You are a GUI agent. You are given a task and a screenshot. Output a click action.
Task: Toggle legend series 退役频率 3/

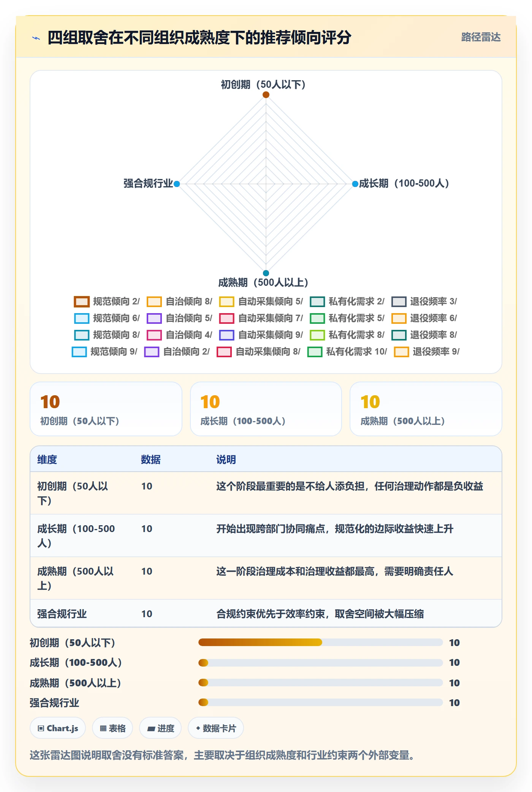pyautogui.click(x=424, y=301)
